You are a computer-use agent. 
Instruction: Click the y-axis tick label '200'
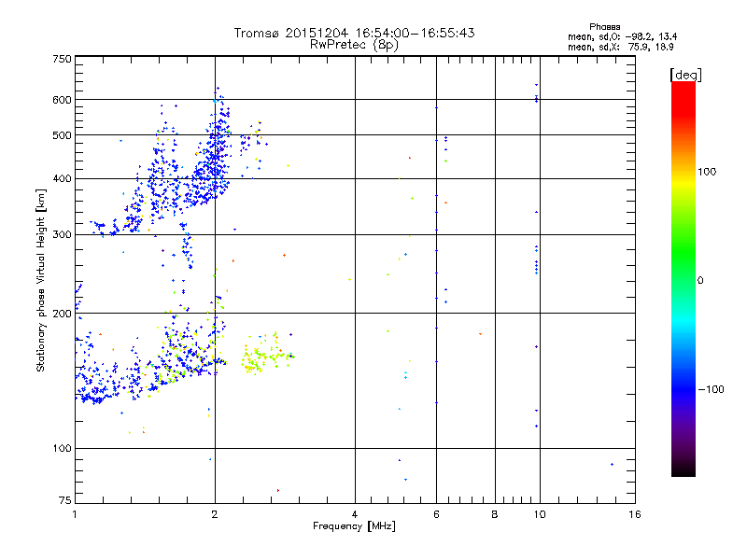tap(62, 314)
